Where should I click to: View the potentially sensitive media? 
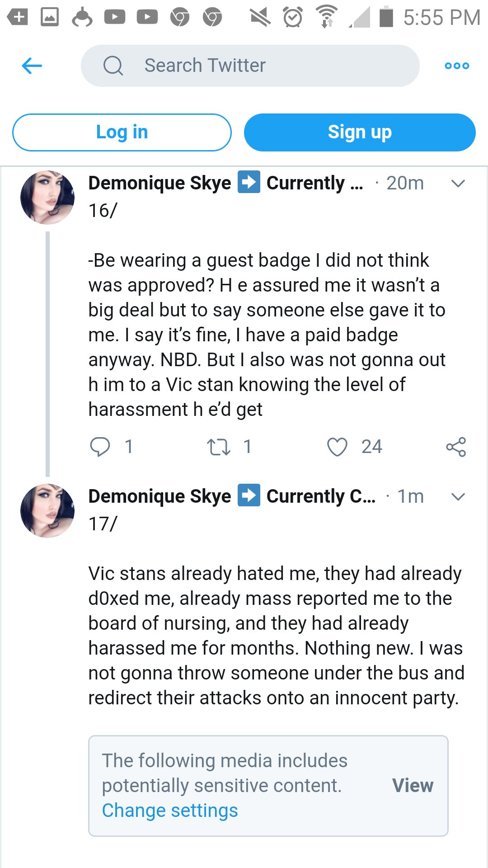[x=413, y=785]
